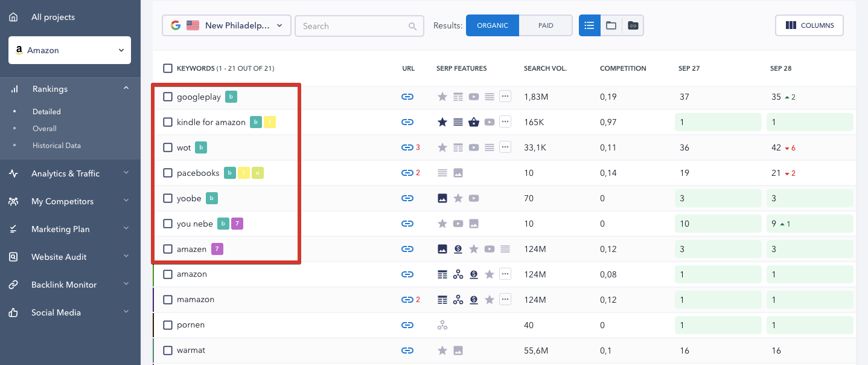Screen dimensions: 868x365
Task: Open URL link icon for warmat
Action: 407,350
